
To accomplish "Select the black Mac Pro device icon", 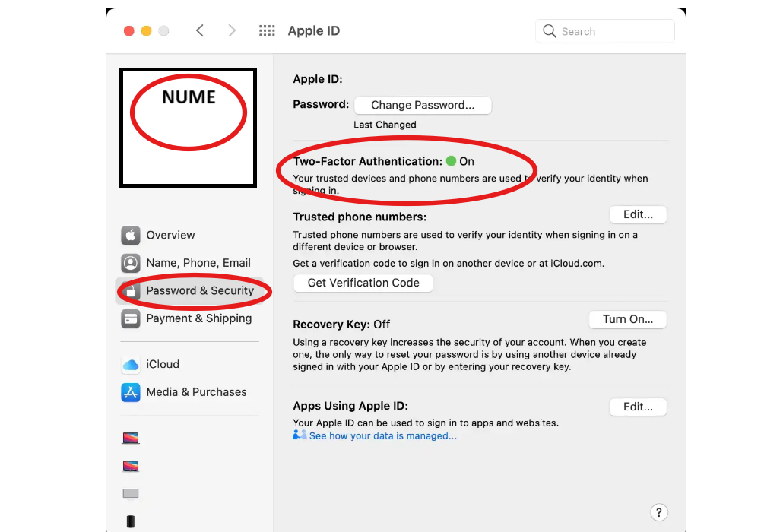I will 131,521.
